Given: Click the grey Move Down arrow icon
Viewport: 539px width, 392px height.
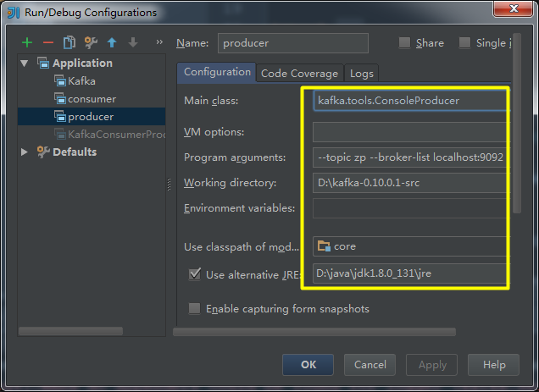Looking at the screenshot, I should click(133, 42).
